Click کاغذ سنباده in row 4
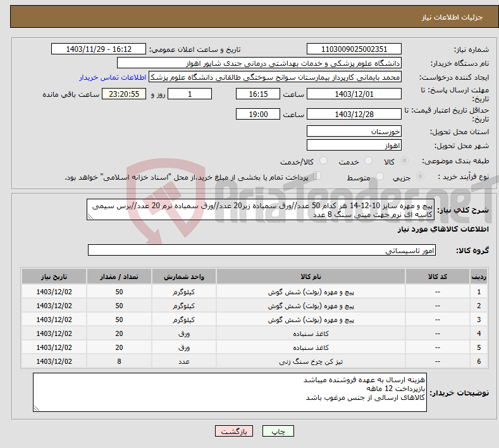Screen dimensions: 499x448 point(311,333)
